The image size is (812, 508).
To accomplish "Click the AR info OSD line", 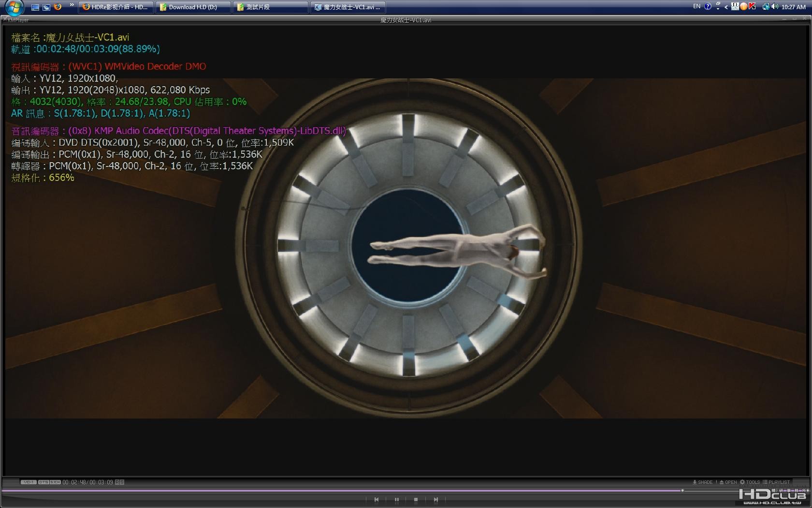I will click(x=101, y=113).
